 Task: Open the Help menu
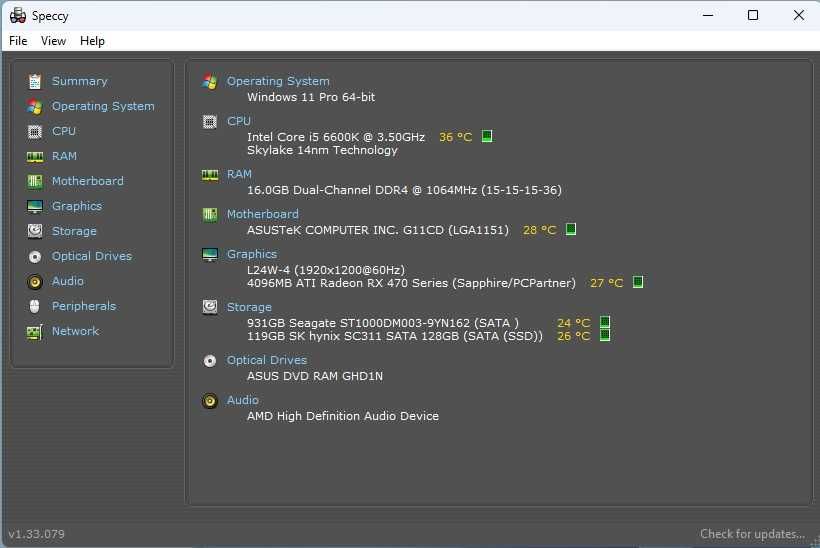coord(92,41)
